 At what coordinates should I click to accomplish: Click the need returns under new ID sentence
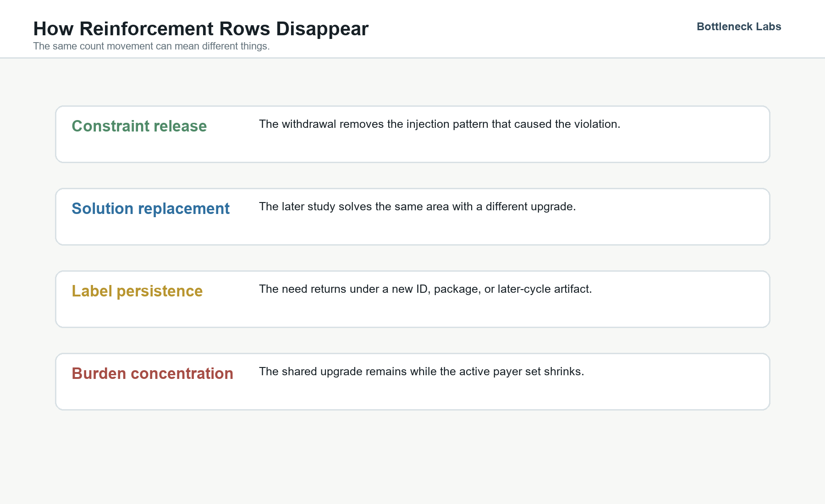(x=425, y=289)
